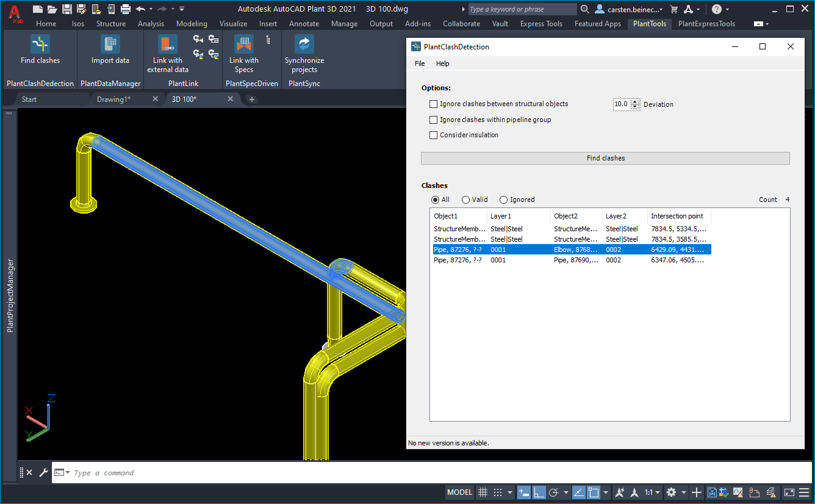Increase the Deviation value with up arrow

pos(635,102)
